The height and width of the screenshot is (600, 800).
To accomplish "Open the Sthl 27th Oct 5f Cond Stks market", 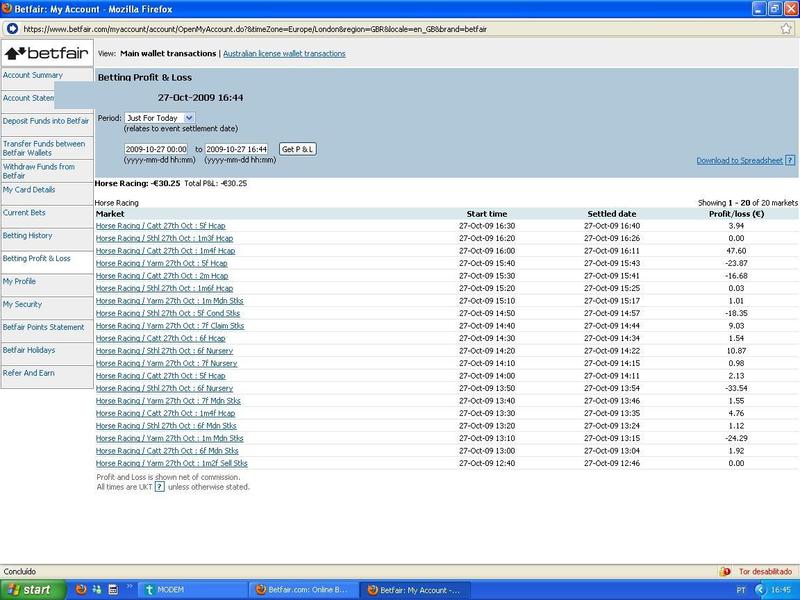I will [168, 313].
